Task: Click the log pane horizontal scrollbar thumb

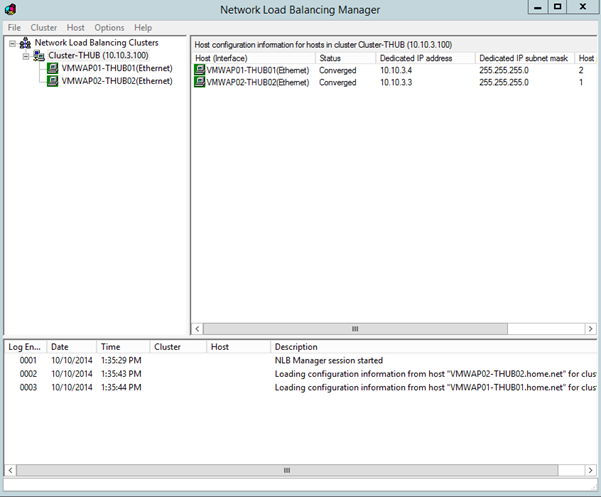Action: pos(287,470)
